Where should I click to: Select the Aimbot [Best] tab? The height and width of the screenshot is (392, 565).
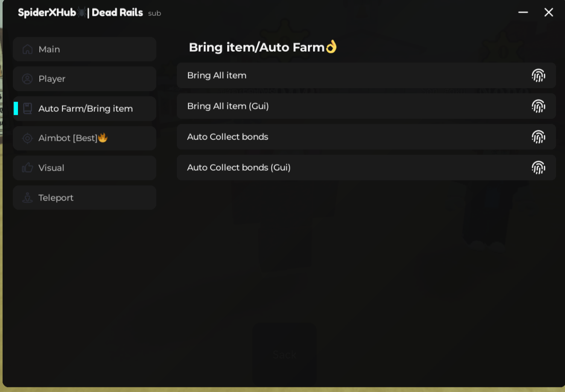[85, 138]
